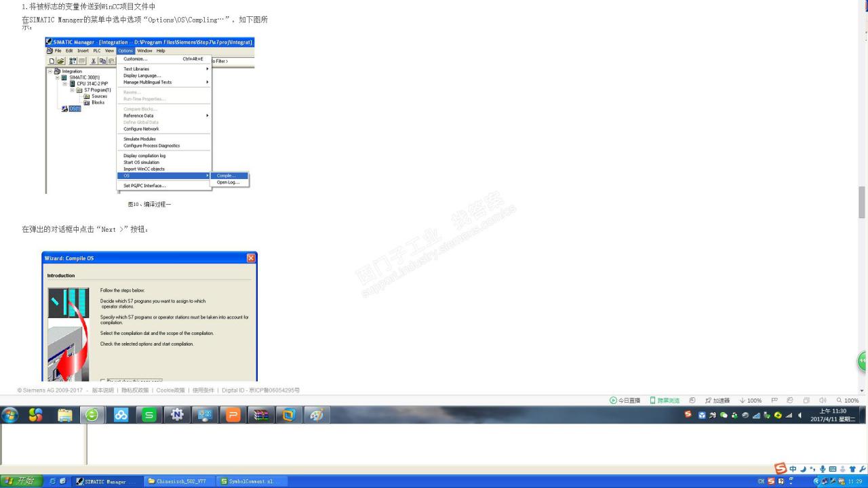Open Sogou toolbar wrench settings

pyautogui.click(x=863, y=469)
